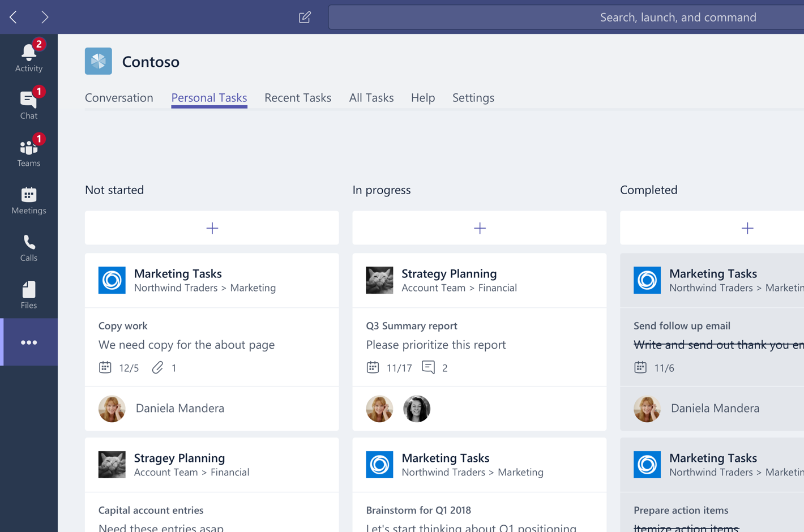Open the Settings tab for Contoso
Viewport: 804px width, 532px height.
click(x=473, y=97)
